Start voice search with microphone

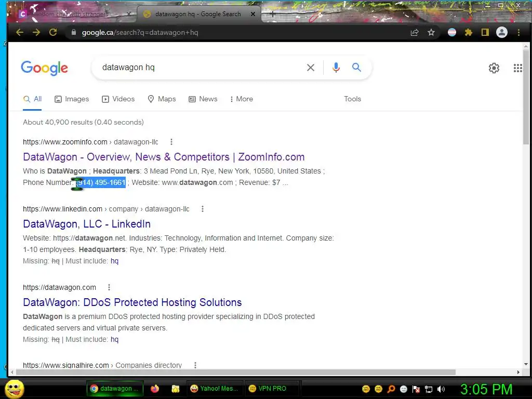point(336,68)
